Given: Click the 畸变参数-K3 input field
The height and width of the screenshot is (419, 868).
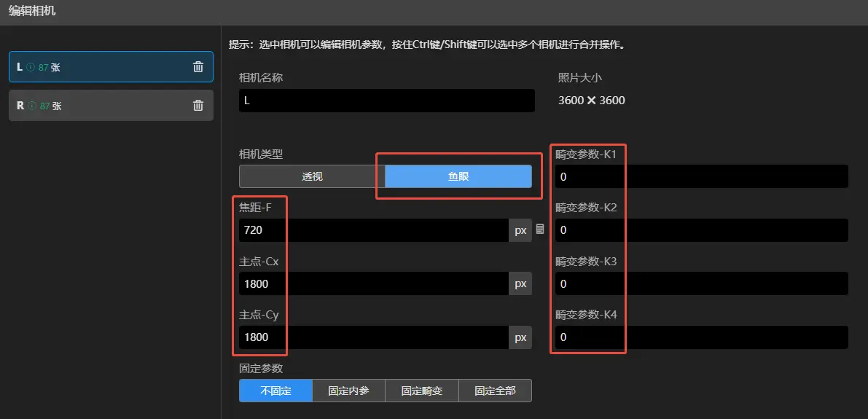Looking at the screenshot, I should [701, 283].
